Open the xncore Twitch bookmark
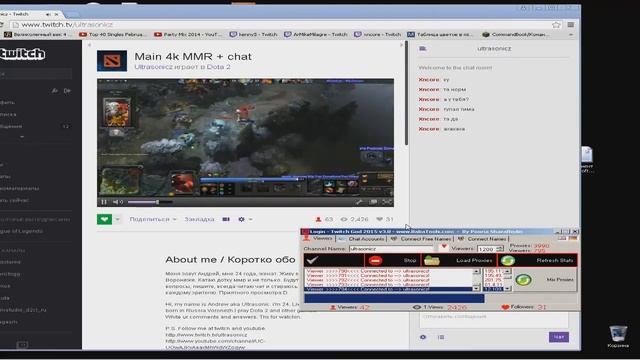Screen dimensions: 640x360 pyautogui.click(x=378, y=35)
